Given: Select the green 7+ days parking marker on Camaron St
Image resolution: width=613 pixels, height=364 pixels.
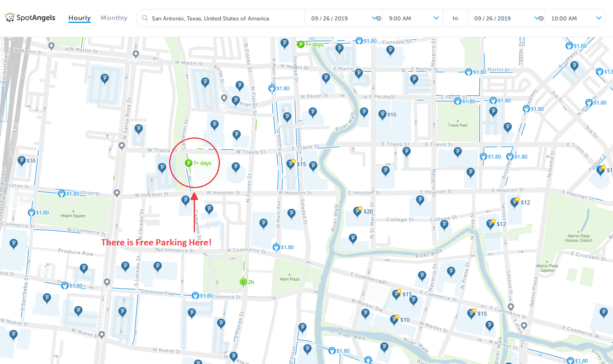Looking at the screenshot, I should click(x=189, y=163).
